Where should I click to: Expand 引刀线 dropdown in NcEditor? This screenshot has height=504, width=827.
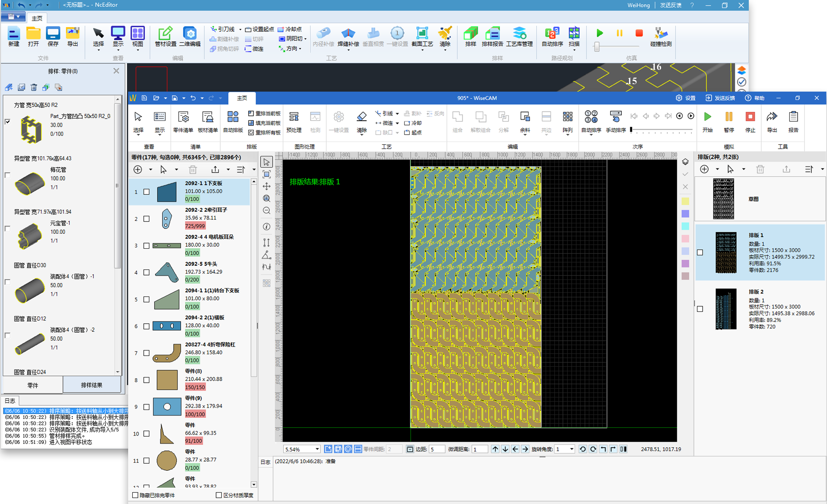[240, 30]
